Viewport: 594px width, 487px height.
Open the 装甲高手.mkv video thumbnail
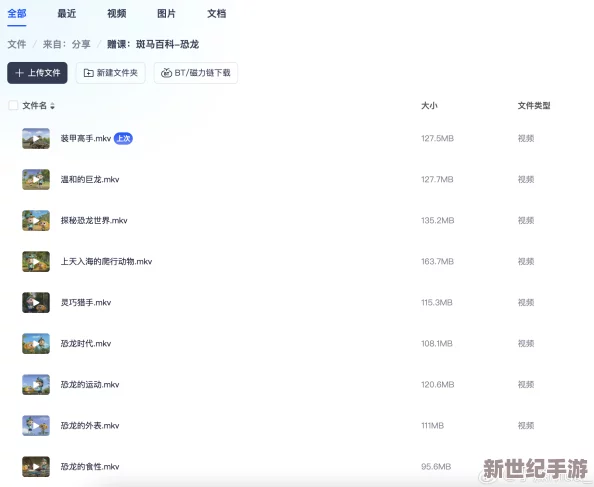tap(36, 139)
